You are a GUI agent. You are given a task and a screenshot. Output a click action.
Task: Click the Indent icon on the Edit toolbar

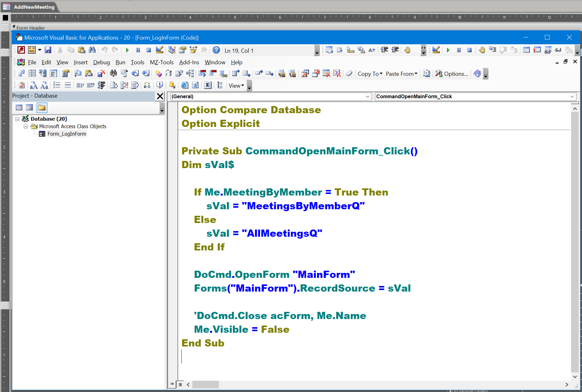pos(384,50)
